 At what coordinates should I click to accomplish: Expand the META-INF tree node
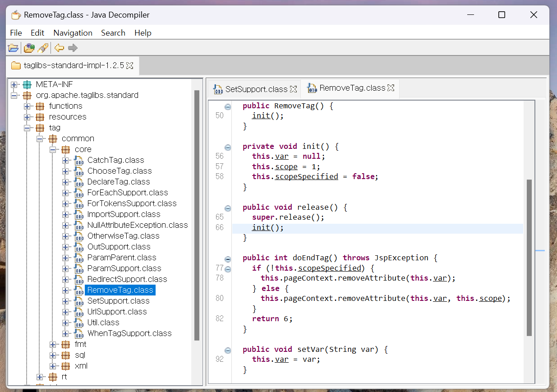[13, 84]
